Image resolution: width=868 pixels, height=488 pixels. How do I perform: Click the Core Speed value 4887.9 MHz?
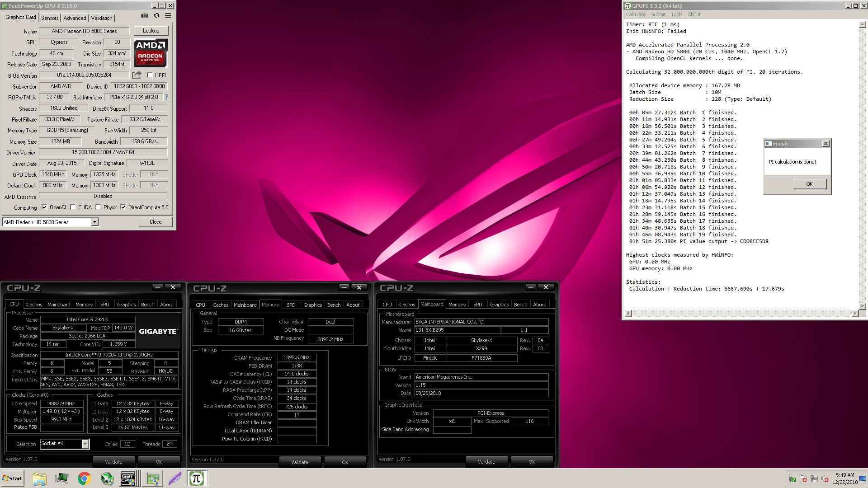(x=62, y=404)
